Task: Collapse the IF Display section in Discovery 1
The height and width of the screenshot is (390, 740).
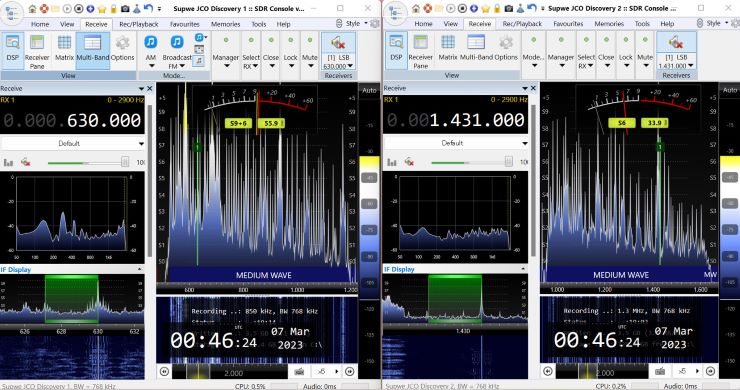Action: pyautogui.click(x=140, y=270)
